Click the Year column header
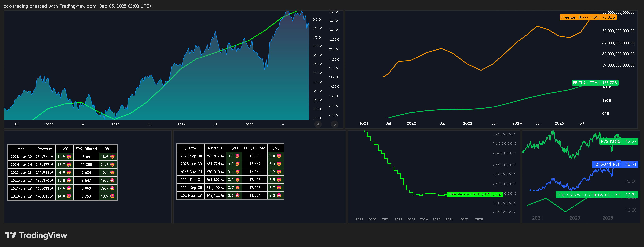 coord(21,149)
